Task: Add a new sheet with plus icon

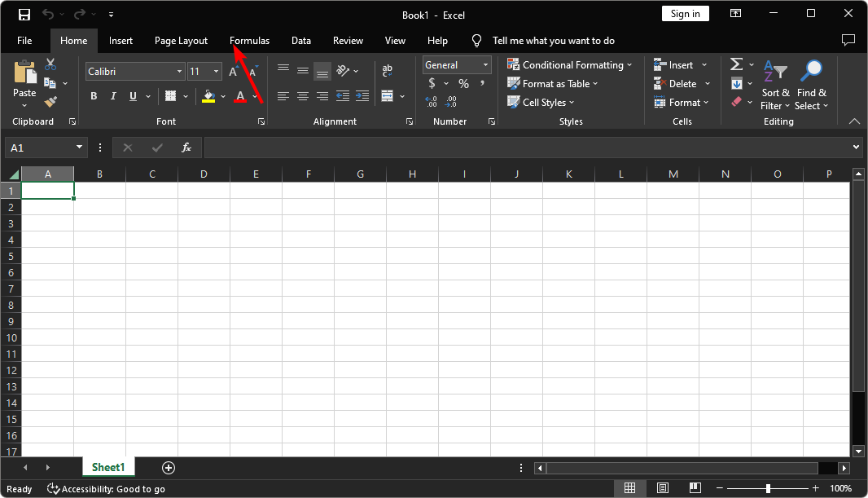Action: [169, 468]
